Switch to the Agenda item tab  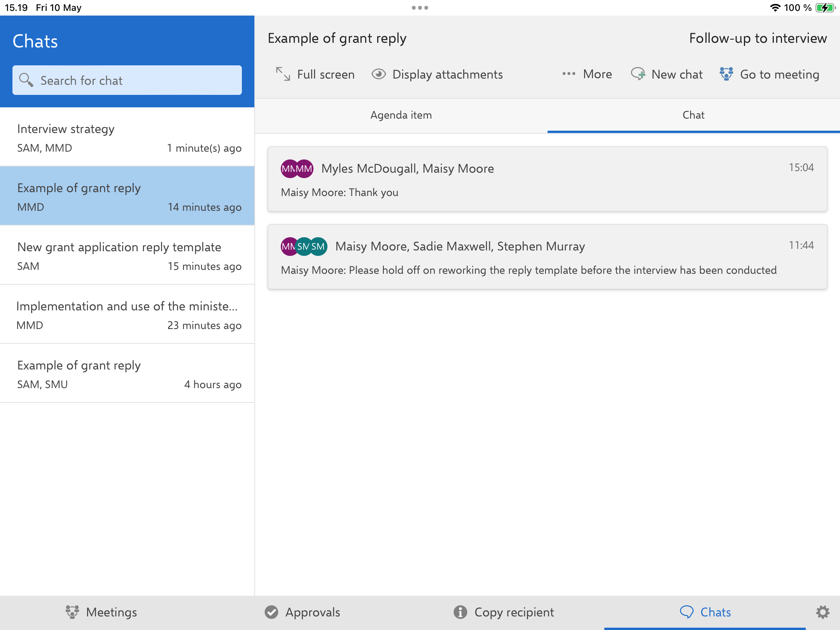[401, 115]
